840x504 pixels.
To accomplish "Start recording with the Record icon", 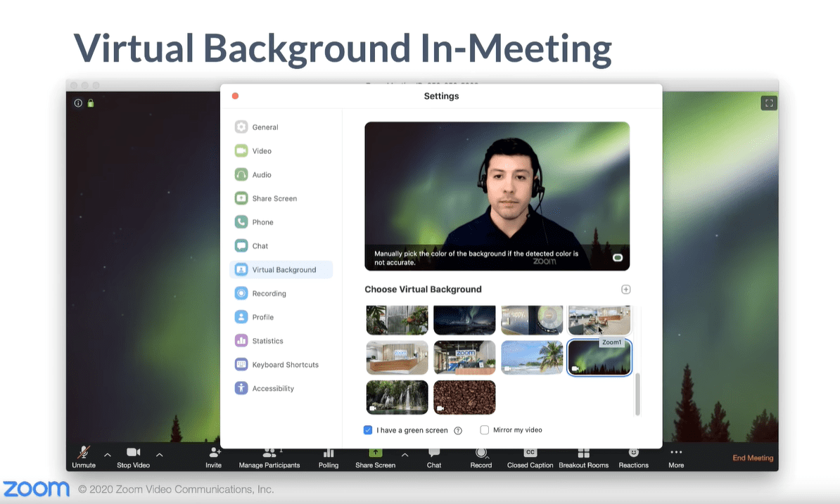I will (481, 453).
